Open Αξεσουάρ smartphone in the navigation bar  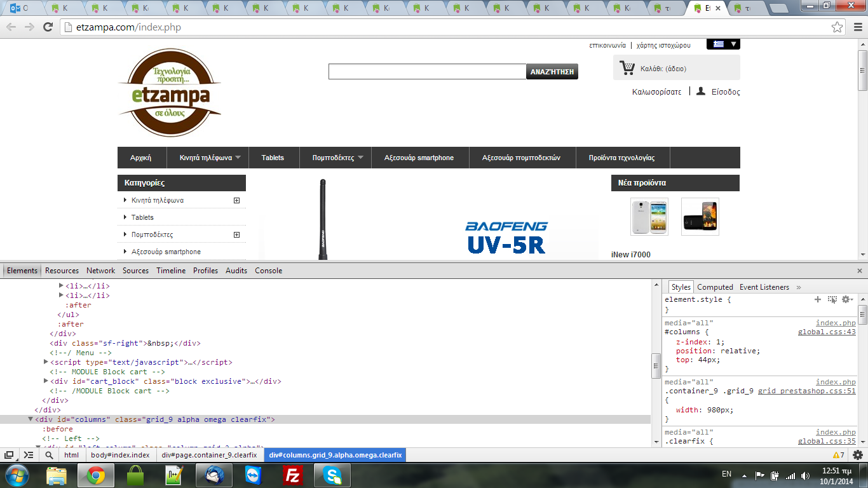tap(419, 158)
